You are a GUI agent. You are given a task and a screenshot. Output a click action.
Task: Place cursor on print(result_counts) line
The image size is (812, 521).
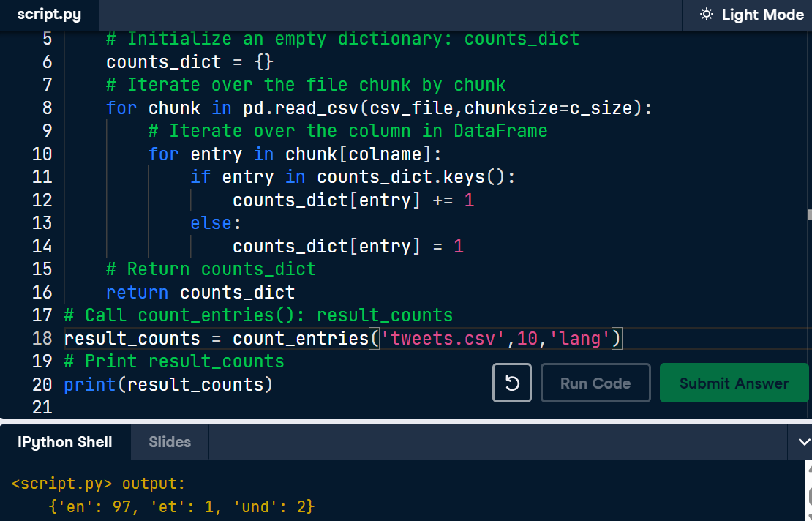tap(168, 384)
